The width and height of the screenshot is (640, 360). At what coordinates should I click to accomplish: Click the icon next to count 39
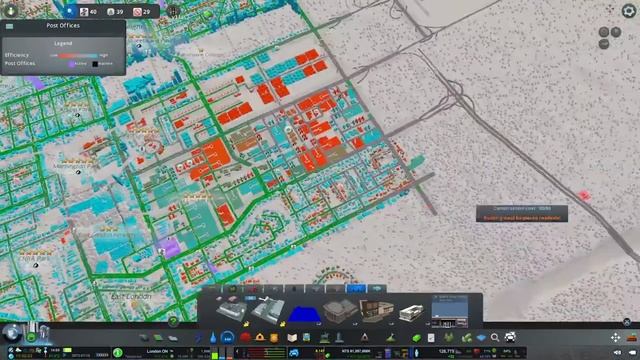click(x=111, y=12)
